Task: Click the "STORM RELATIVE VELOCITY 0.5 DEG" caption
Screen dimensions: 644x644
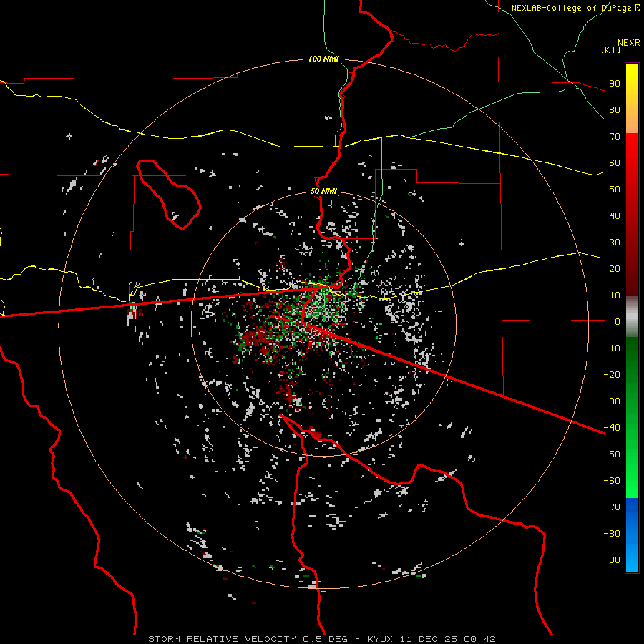Action: [248, 639]
